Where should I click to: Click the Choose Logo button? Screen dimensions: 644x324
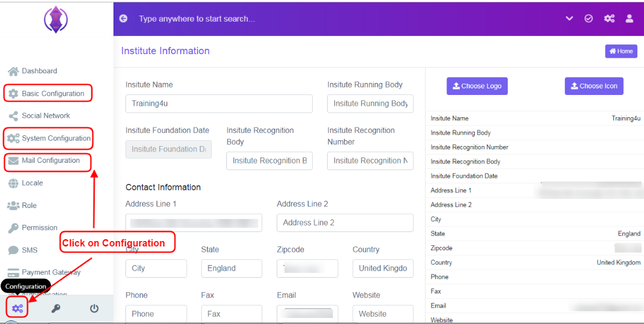(x=477, y=87)
